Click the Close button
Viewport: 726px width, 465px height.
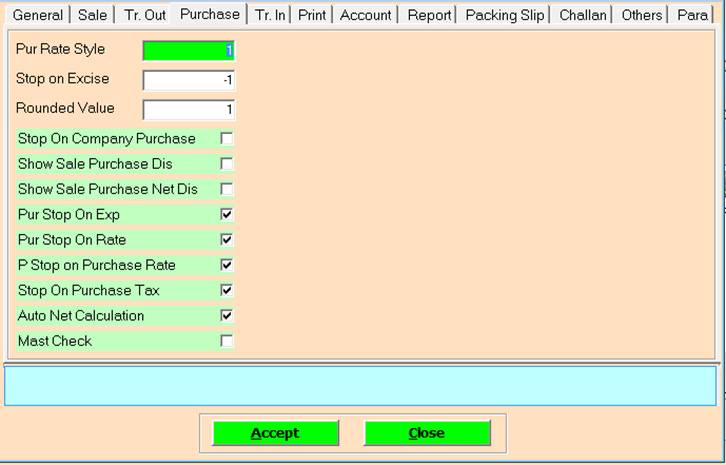point(427,433)
